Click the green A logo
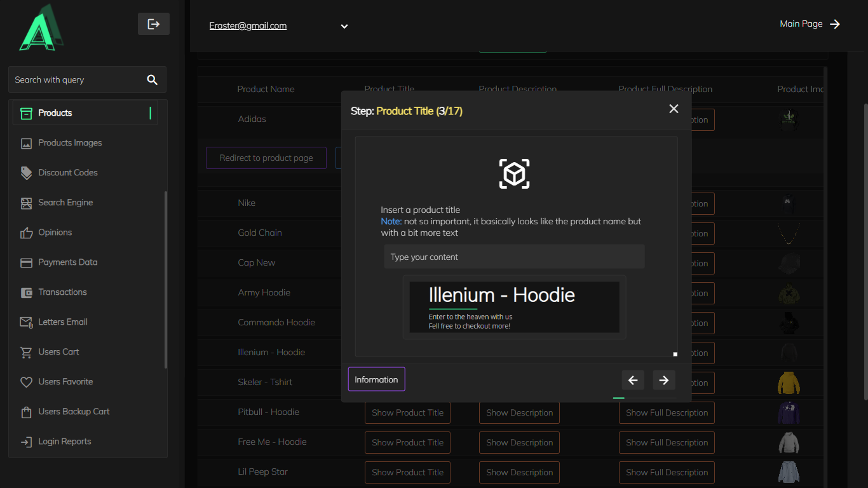The width and height of the screenshot is (868, 488). point(41,28)
